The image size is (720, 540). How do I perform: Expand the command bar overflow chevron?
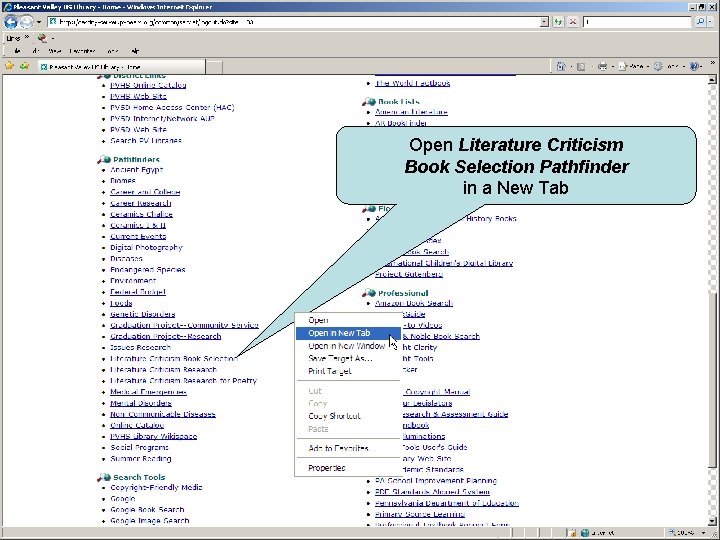[x=712, y=63]
